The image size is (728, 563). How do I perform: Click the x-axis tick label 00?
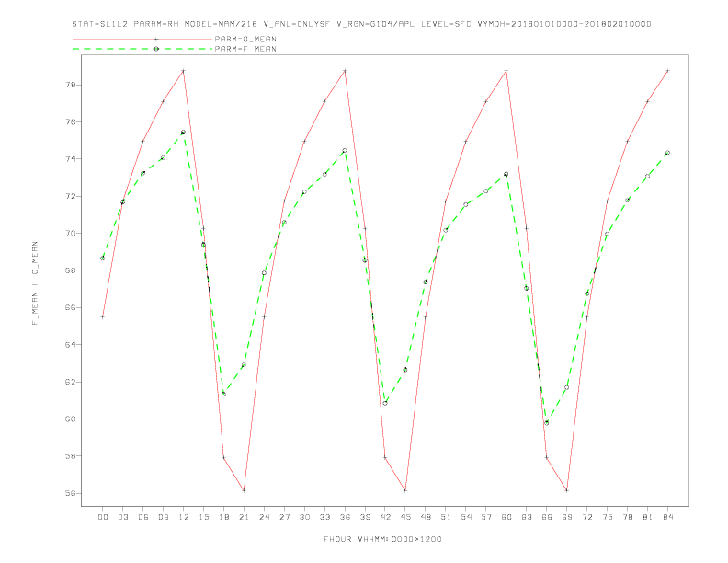103,517
